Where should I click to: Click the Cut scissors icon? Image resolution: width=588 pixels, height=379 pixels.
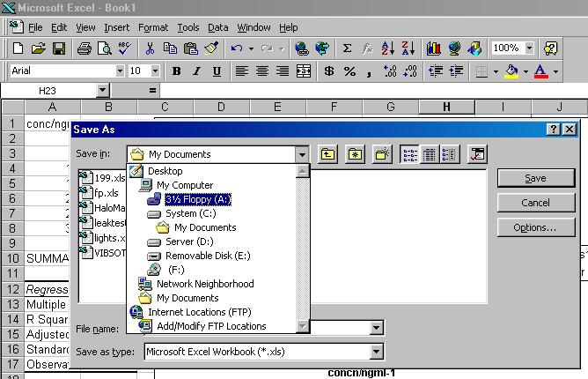(x=150, y=48)
